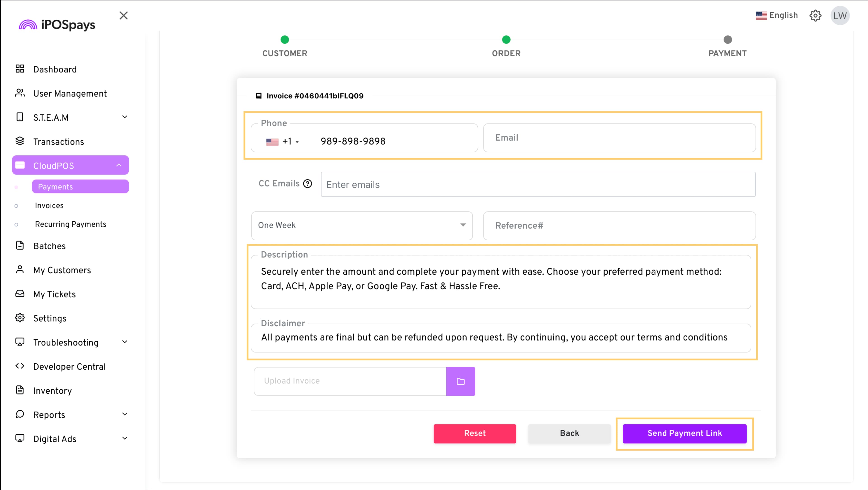
Task: Click the Transactions layers icon
Action: coord(20,141)
